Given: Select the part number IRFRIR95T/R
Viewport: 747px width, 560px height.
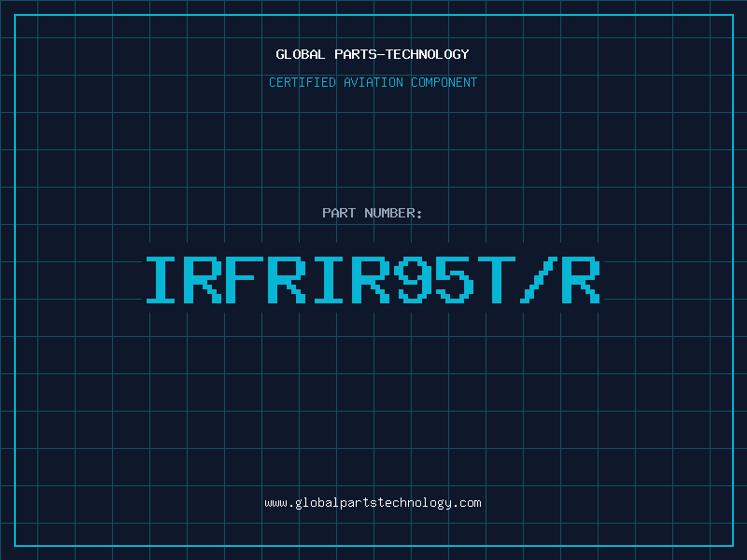Looking at the screenshot, I should click(x=373, y=280).
